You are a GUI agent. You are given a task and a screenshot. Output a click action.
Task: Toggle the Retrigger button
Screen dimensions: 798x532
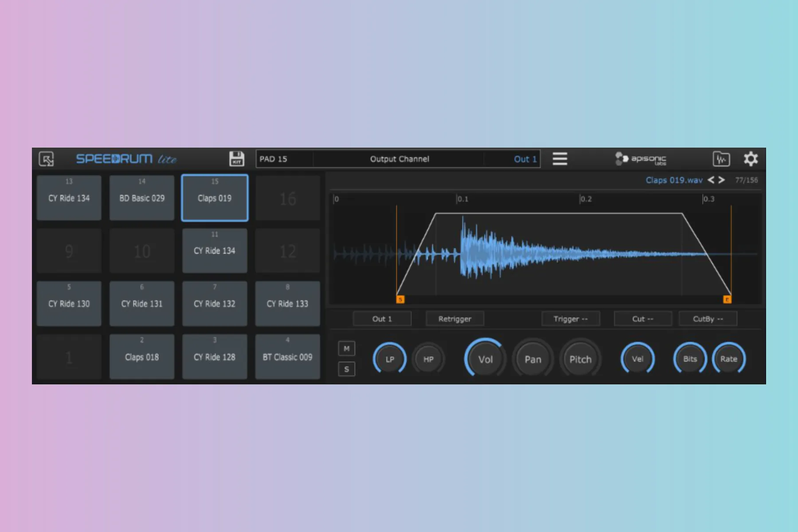click(x=454, y=319)
